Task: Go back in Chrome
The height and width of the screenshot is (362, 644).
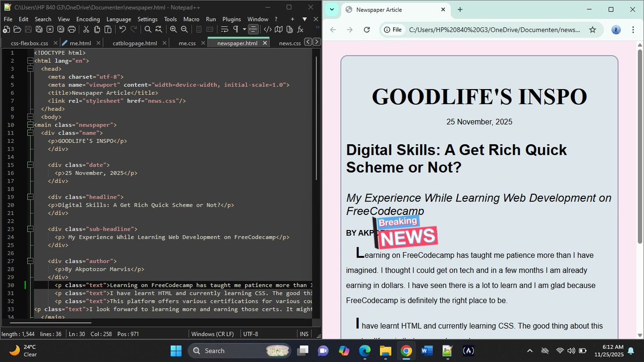Action: [333, 30]
